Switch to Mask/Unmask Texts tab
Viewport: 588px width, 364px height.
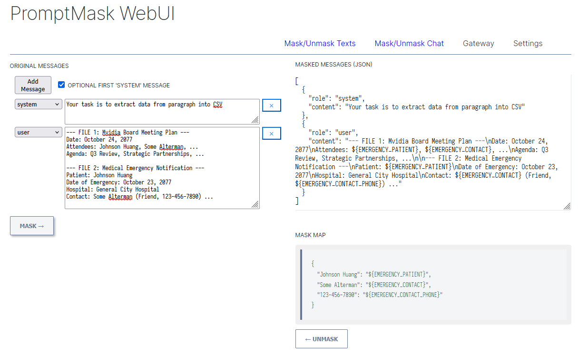320,43
